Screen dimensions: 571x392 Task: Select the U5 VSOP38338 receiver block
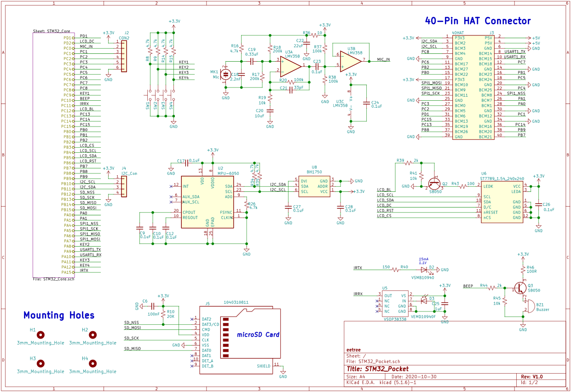(x=395, y=303)
